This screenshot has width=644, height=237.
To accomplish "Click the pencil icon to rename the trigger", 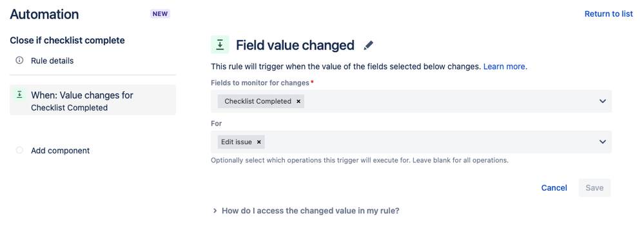I will click(368, 45).
